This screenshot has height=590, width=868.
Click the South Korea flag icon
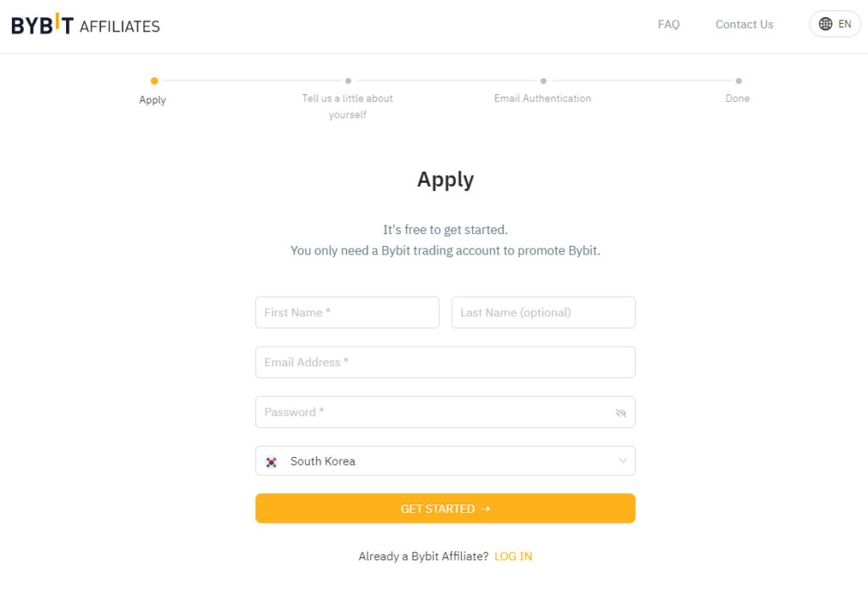pyautogui.click(x=271, y=462)
